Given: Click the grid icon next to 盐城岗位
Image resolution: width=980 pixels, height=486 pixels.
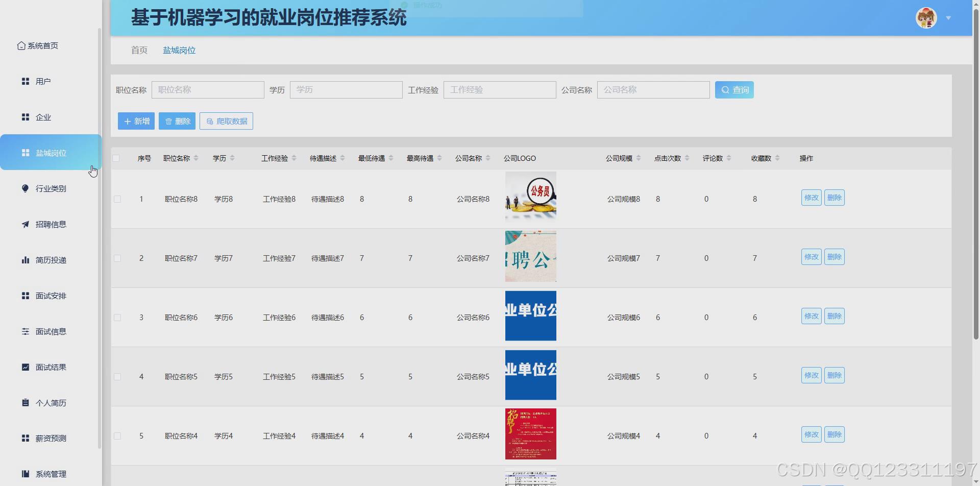Looking at the screenshot, I should (x=26, y=153).
